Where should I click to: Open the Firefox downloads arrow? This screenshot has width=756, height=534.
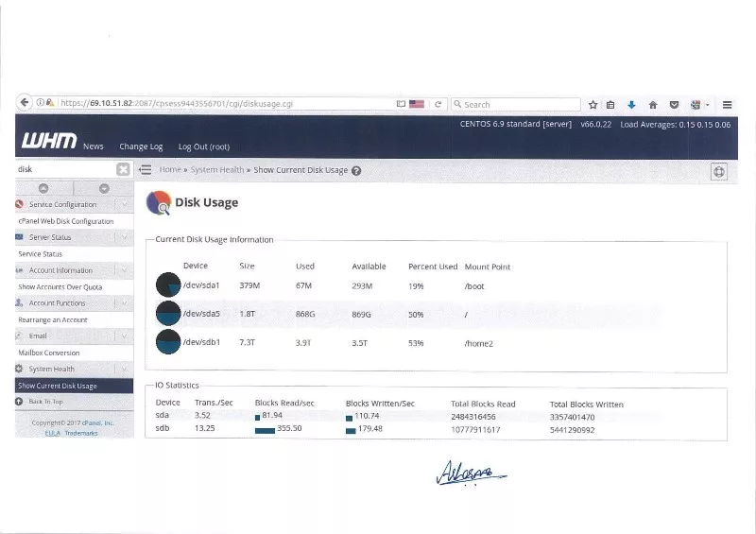pyautogui.click(x=631, y=105)
